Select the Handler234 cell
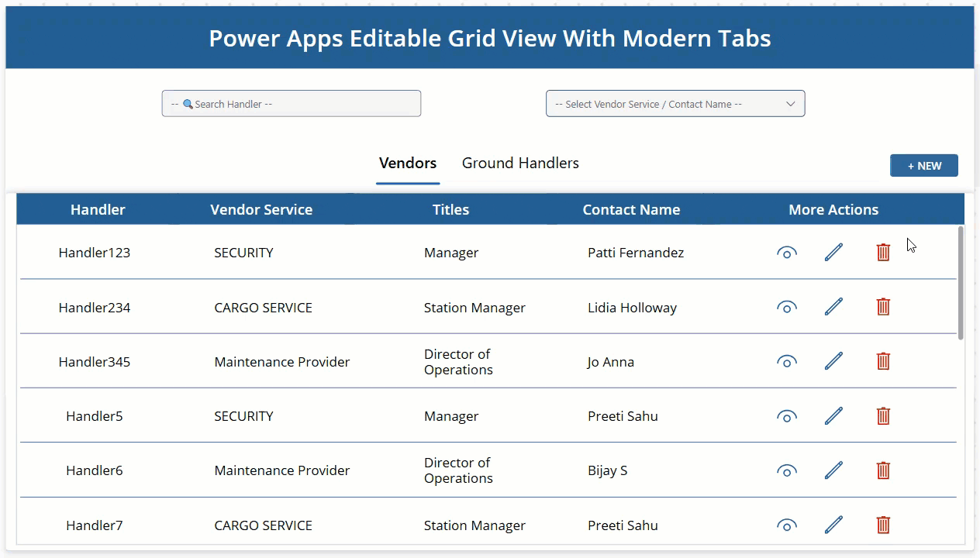This screenshot has height=558, width=980. click(x=95, y=308)
